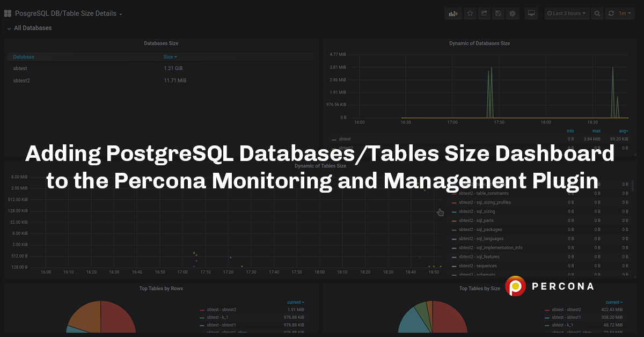Open the PosgreSQL DB/Table Size Details title dropdown
644x337 pixels.
(x=68, y=13)
